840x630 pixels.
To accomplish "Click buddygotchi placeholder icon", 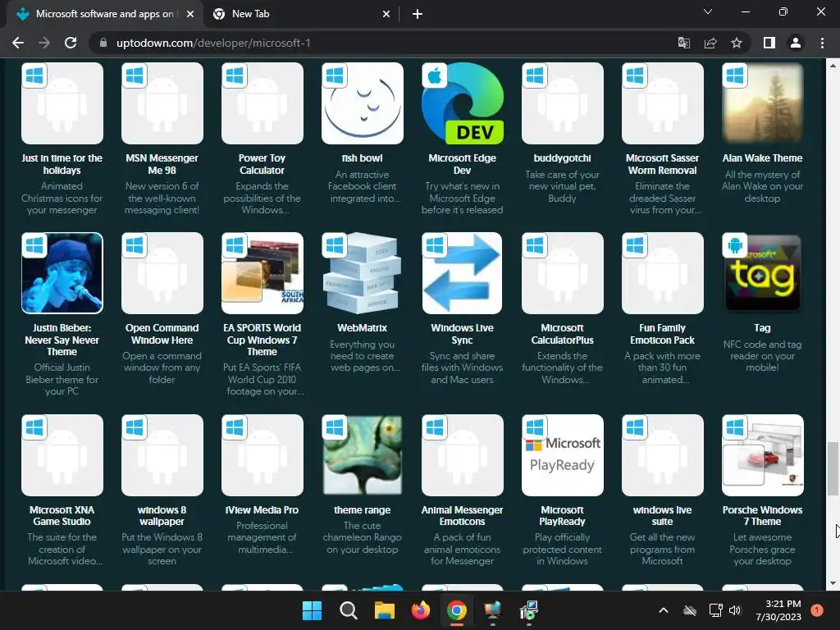I will [563, 103].
